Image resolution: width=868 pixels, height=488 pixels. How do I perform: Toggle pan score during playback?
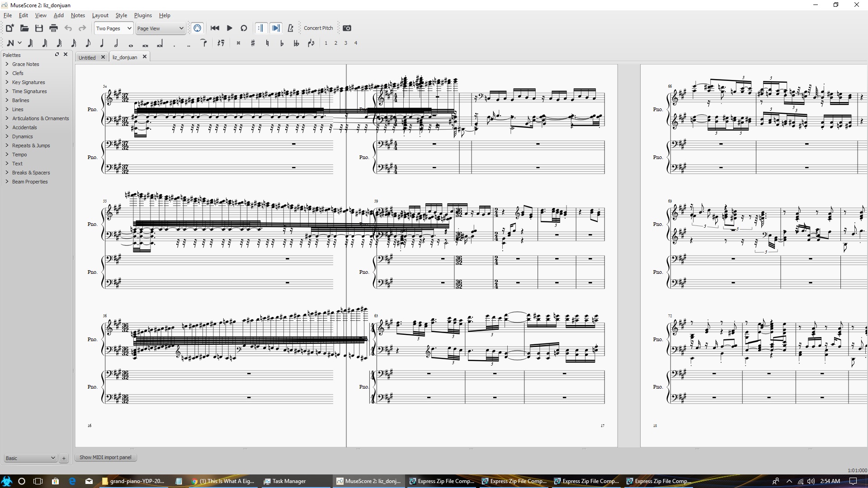point(276,28)
